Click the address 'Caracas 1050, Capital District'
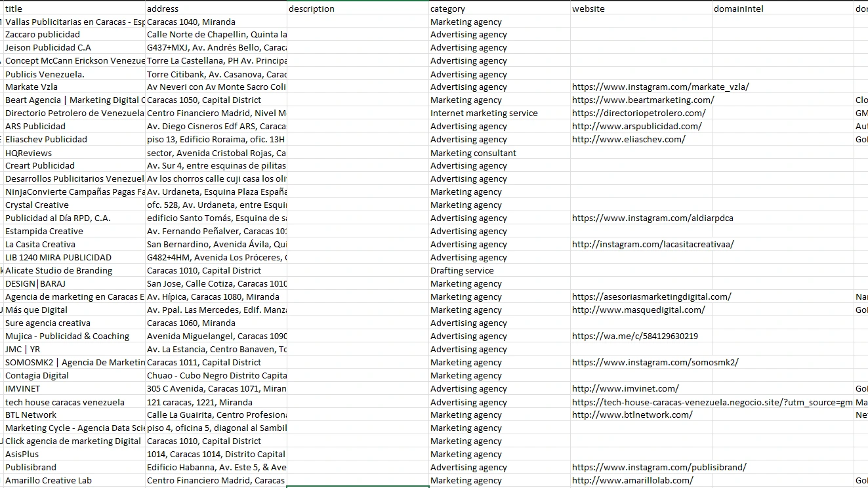 [216, 100]
